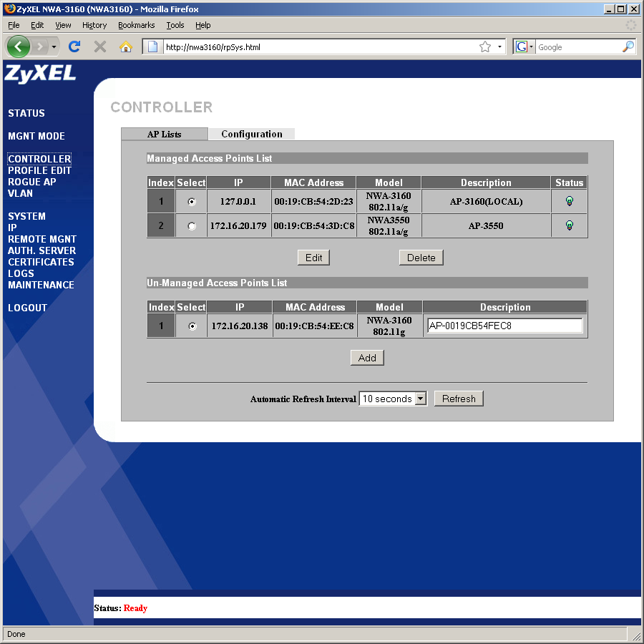Viewport: 644px width, 644px height.
Task: Open the AUTH. SERVER sidebar link
Action: (42, 250)
